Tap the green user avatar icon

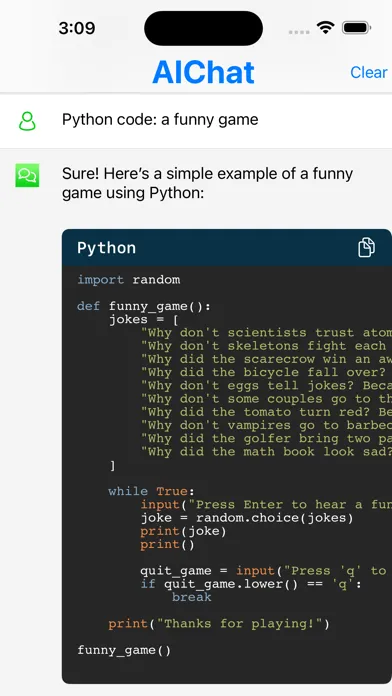coord(27,121)
